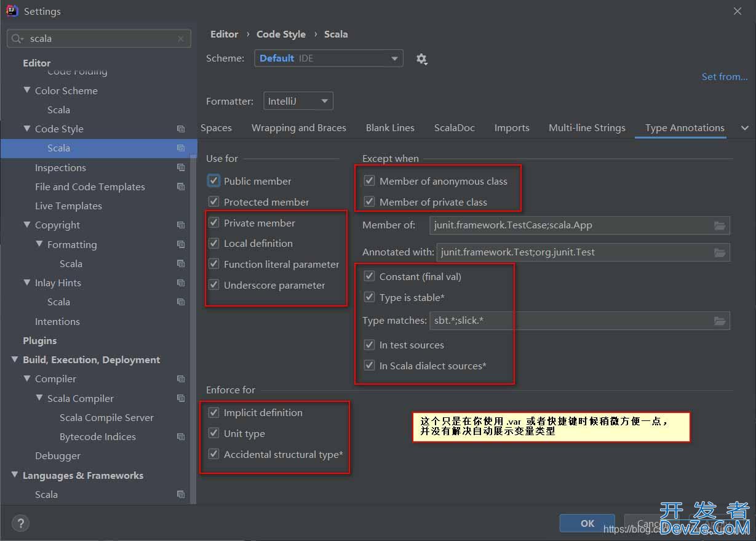The image size is (756, 541).
Task: Toggle In Scala dialect sources checkbox
Action: point(369,366)
